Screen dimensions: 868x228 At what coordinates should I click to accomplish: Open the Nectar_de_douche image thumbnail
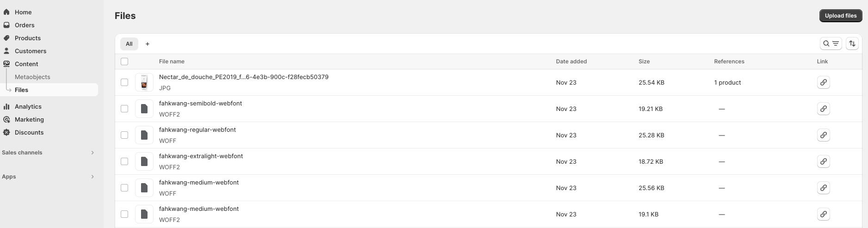point(144,82)
